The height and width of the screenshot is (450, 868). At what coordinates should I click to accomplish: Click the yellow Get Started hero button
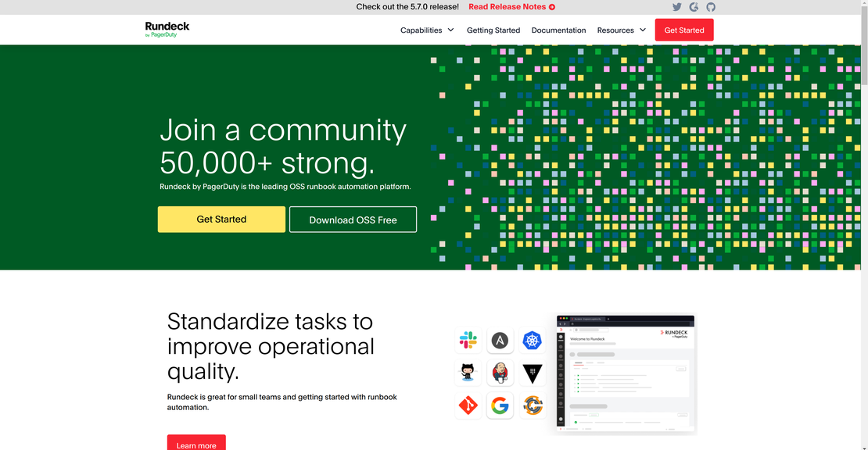[x=221, y=220]
